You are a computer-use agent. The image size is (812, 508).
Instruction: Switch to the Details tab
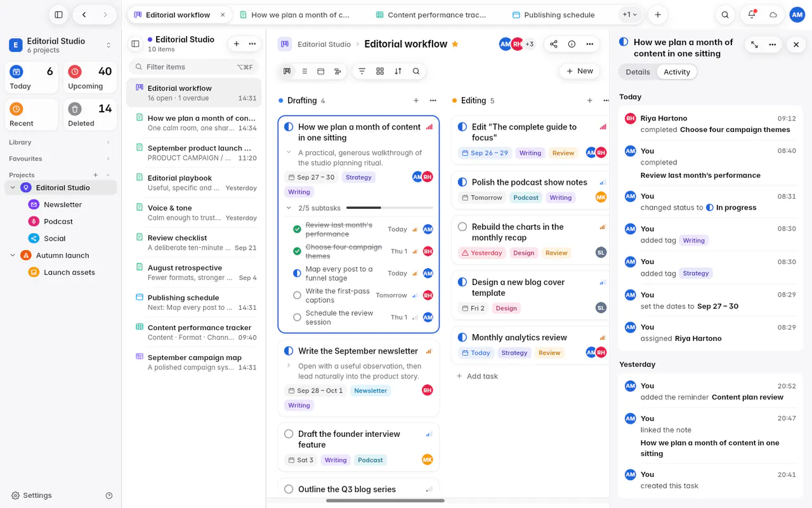click(638, 72)
